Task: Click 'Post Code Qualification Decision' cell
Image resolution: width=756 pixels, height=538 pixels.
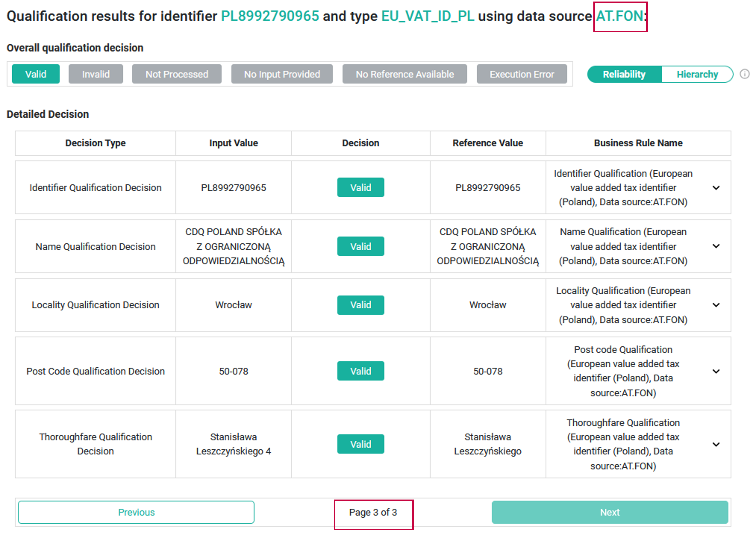Action: pos(95,371)
